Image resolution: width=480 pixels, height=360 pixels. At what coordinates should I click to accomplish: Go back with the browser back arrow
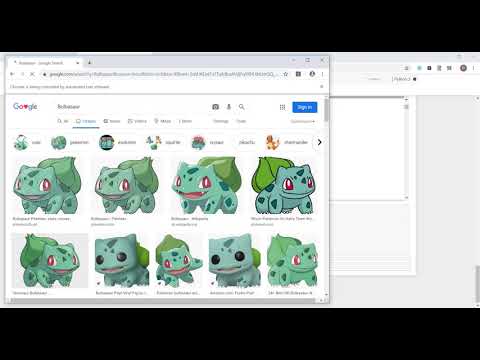[x=12, y=74]
